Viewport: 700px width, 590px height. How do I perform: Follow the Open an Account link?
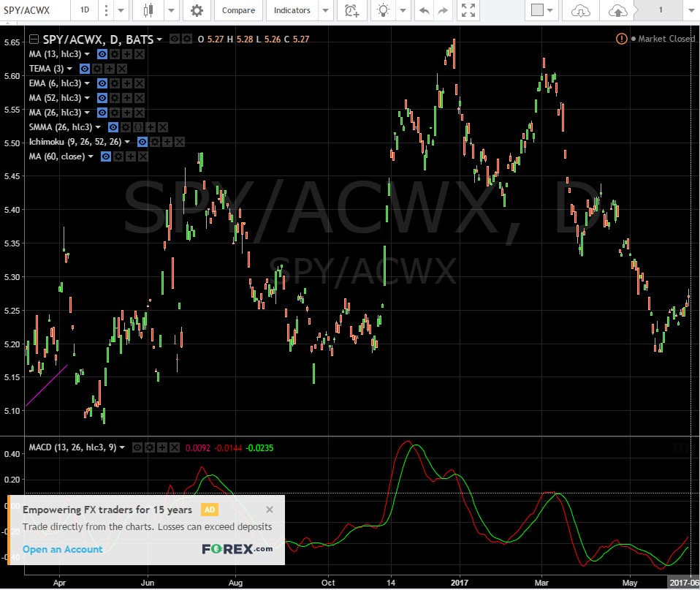click(63, 549)
